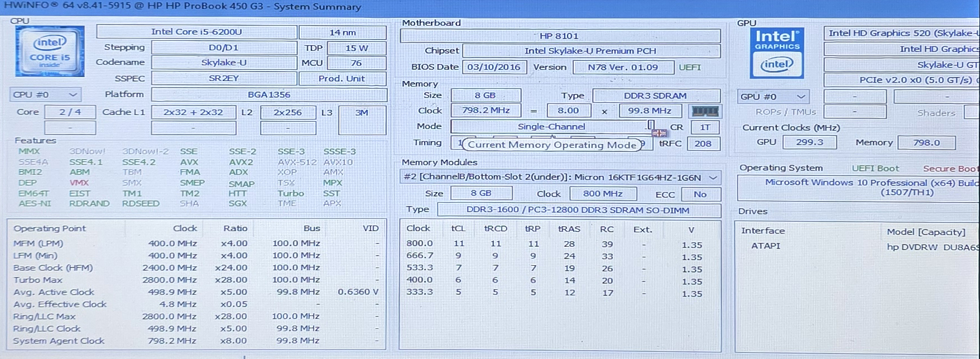Click the GPU clock 299.3 value

pyautogui.click(x=810, y=142)
